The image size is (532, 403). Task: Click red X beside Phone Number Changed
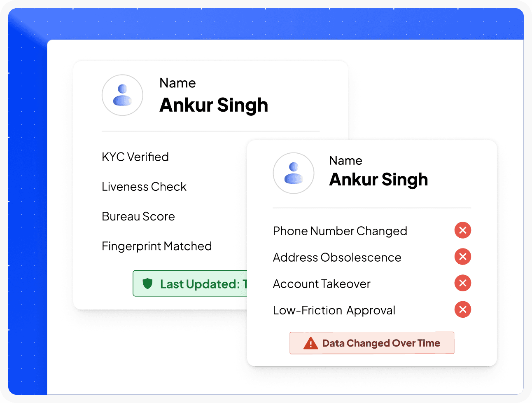point(463,230)
